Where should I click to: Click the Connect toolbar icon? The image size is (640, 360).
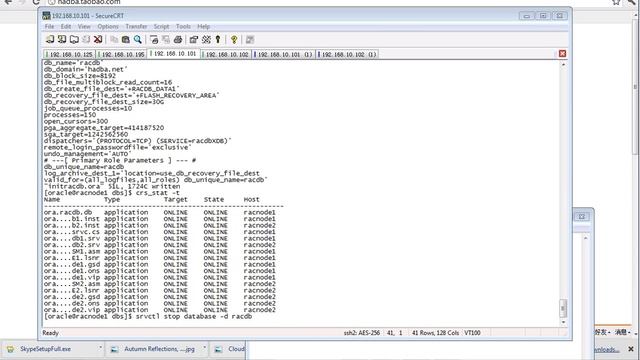tap(50, 39)
